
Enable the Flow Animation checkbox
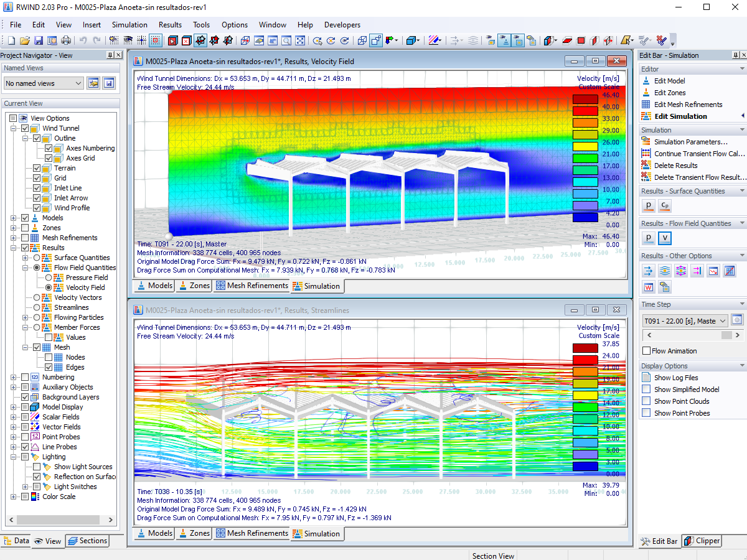pos(646,350)
